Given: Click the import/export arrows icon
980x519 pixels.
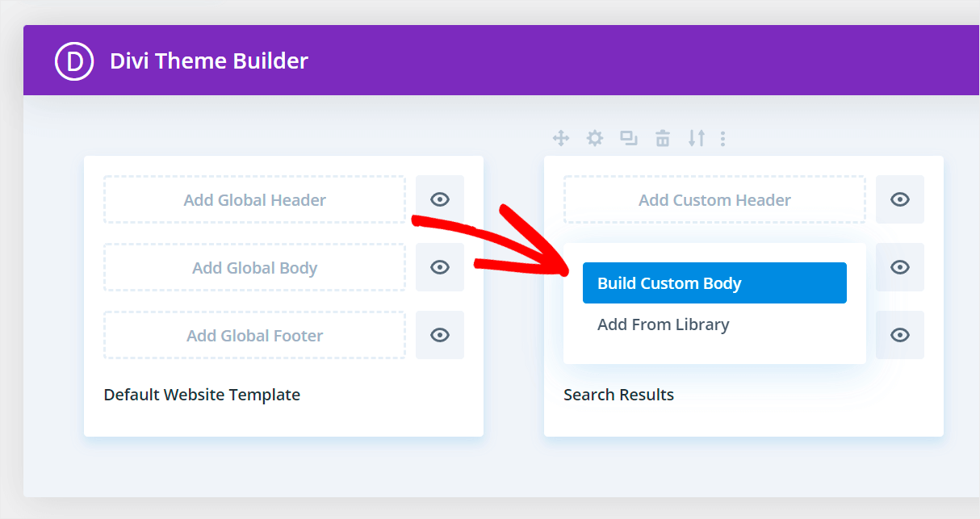Looking at the screenshot, I should (x=696, y=138).
